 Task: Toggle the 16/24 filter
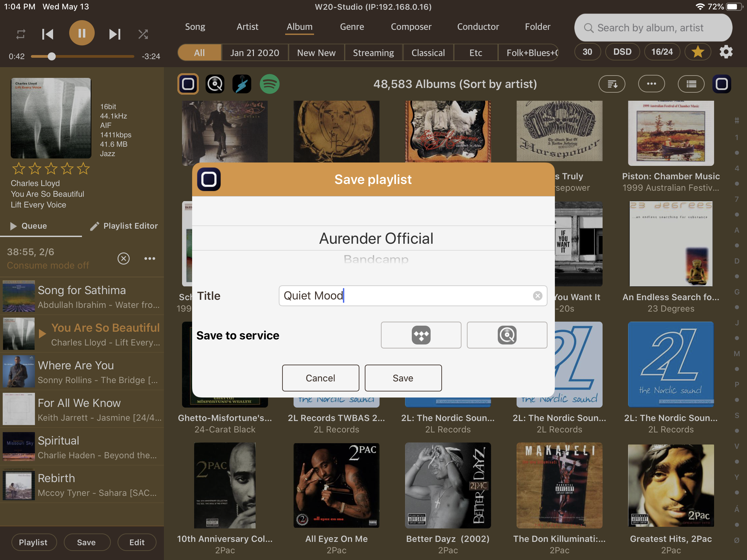662,52
